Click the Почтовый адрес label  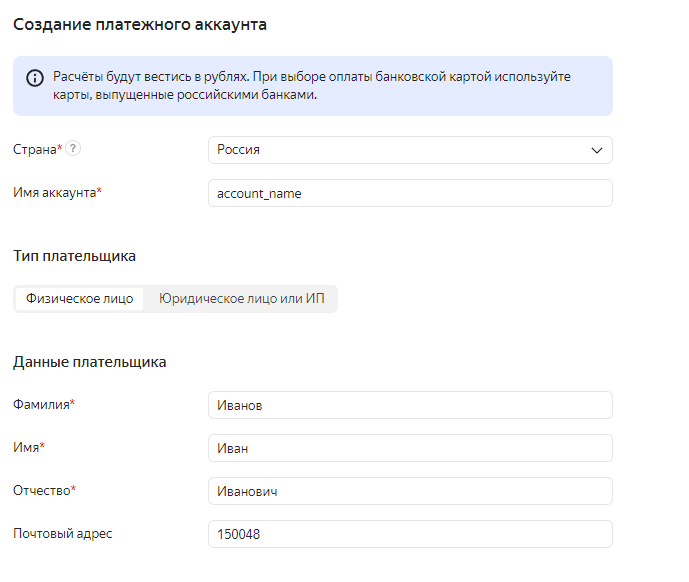[63, 534]
